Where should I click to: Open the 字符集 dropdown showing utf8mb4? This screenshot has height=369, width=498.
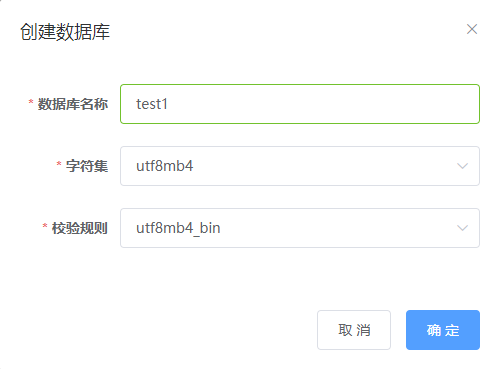(300, 166)
